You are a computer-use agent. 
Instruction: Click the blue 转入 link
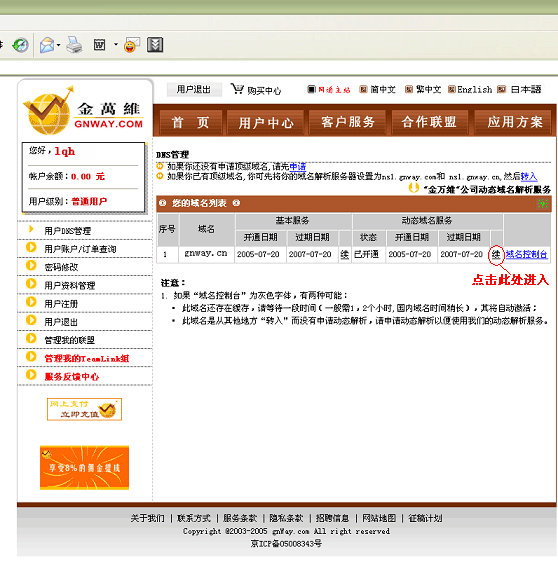tap(528, 177)
